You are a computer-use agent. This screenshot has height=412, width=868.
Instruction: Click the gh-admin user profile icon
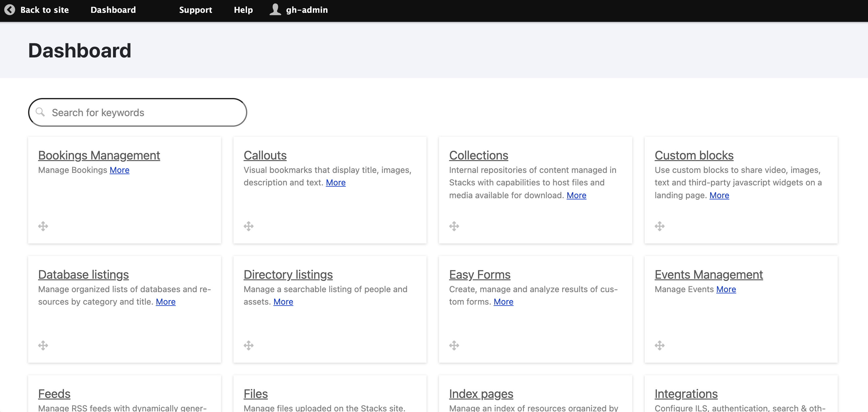(275, 9)
